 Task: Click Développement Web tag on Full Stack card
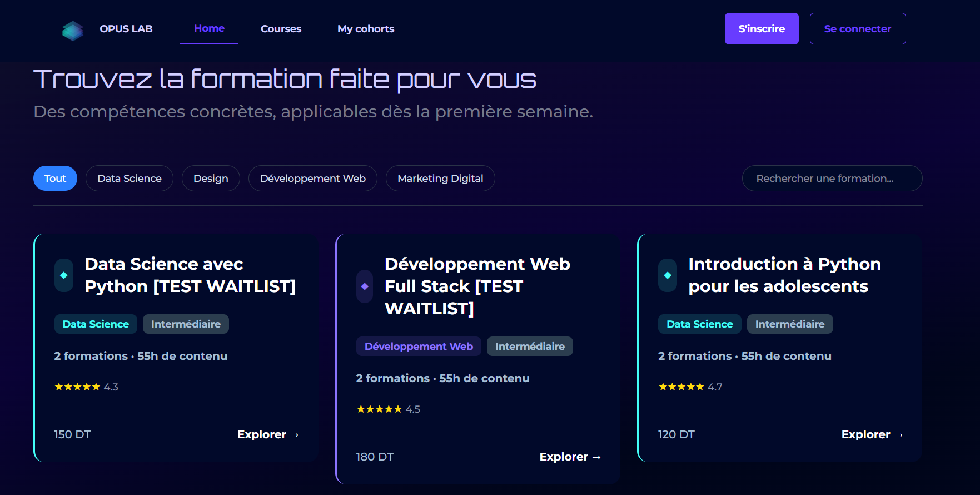tap(419, 346)
